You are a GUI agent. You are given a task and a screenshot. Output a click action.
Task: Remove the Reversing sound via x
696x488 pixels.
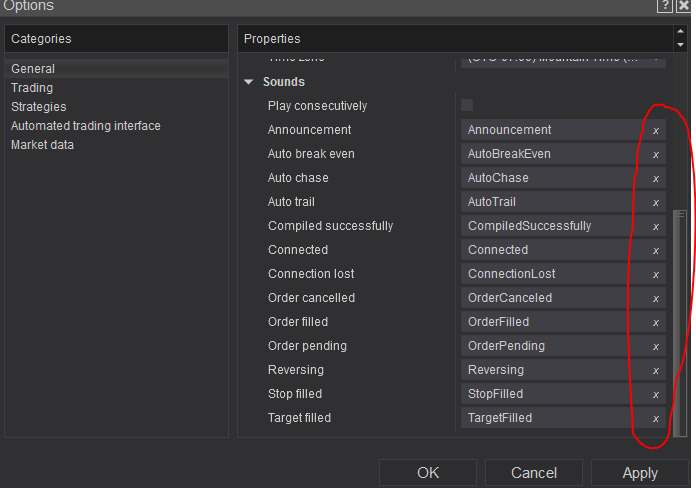(656, 370)
